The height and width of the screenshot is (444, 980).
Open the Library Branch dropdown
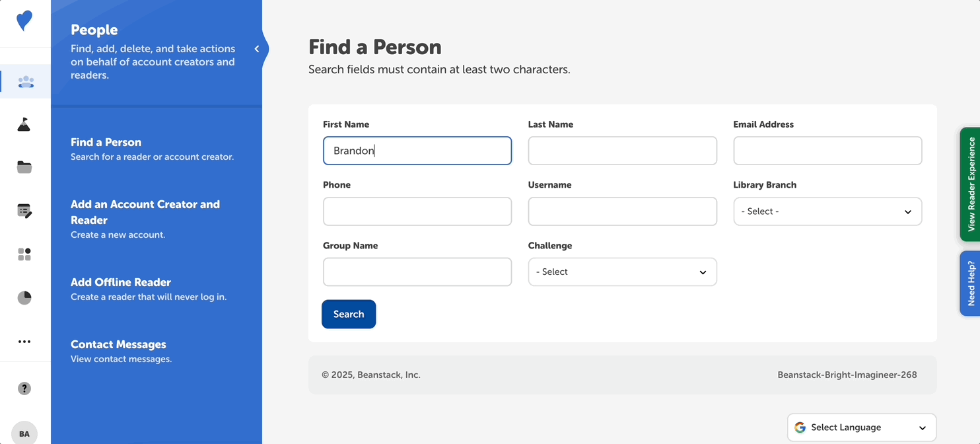coord(827,211)
